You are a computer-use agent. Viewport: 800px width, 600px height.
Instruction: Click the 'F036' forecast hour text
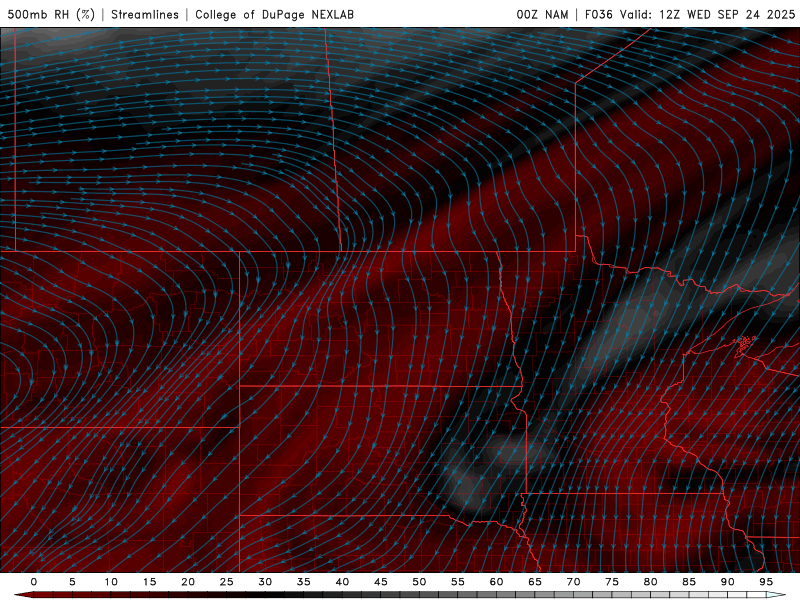point(598,14)
